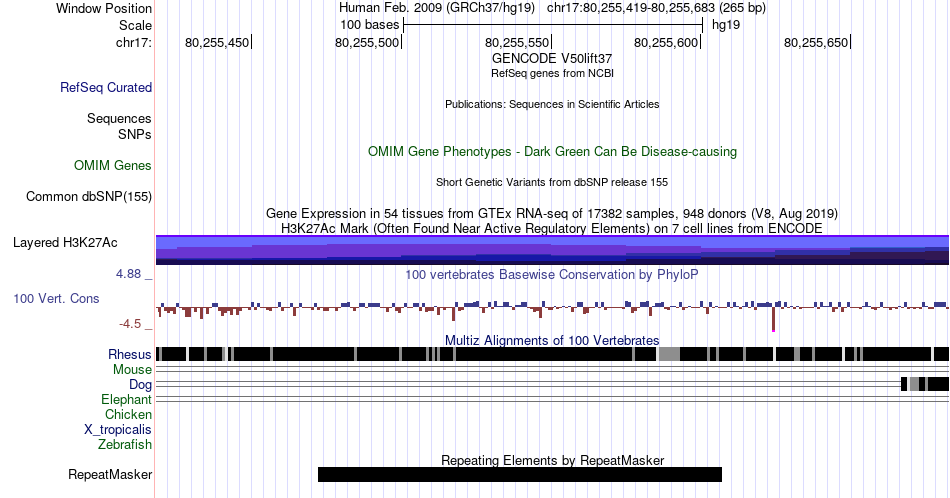Select the X_tropicalis alignment row label
950x498 pixels.
(118, 430)
